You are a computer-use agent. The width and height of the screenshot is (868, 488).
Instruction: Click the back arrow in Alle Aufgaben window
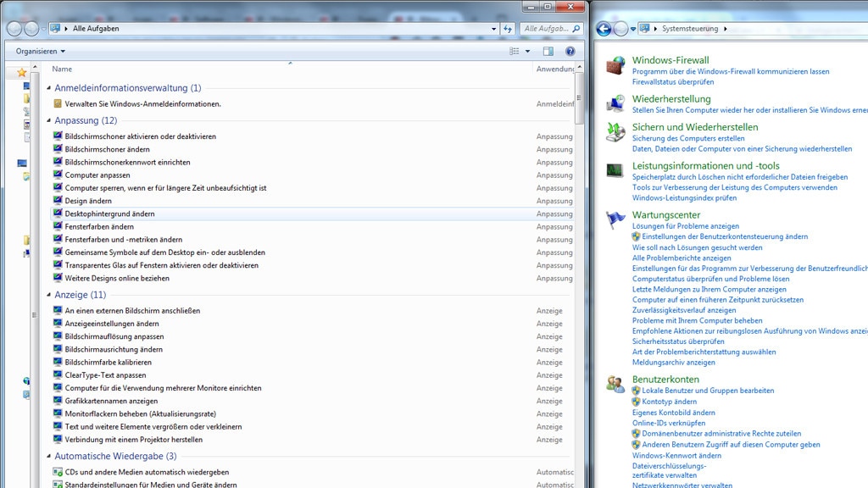pyautogui.click(x=14, y=29)
